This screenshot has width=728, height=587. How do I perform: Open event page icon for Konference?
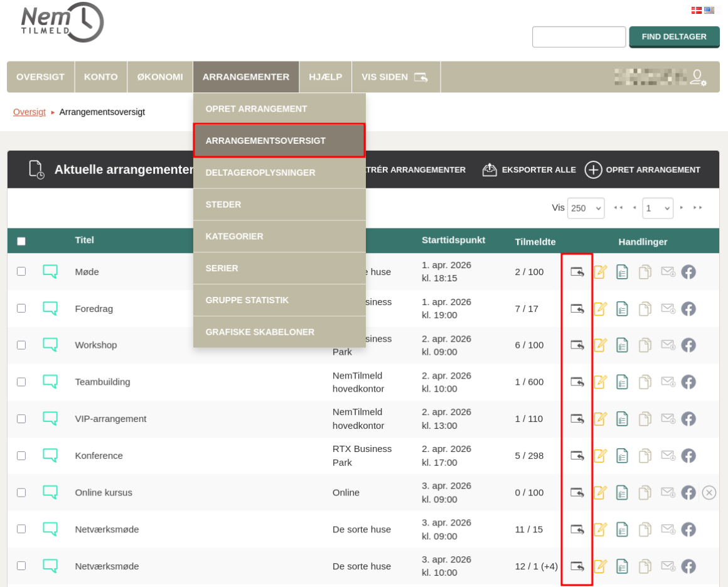[x=577, y=456]
